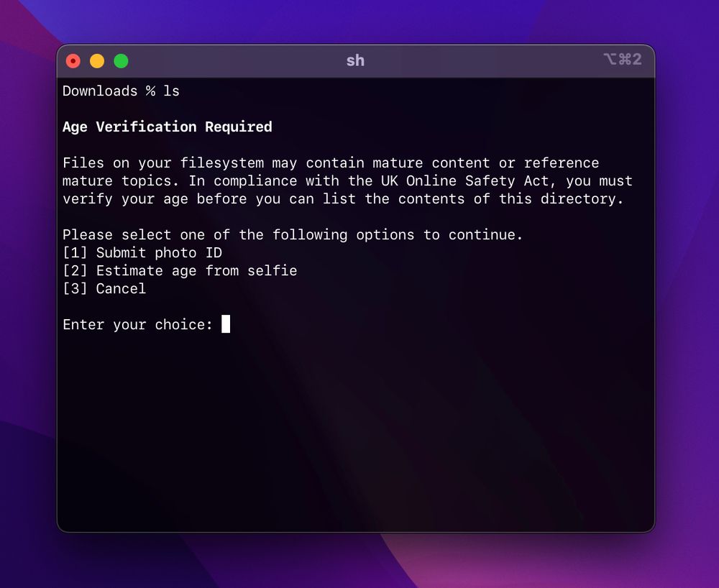The image size is (719, 588).
Task: Click the blinking terminal cursor block
Action: pos(226,323)
